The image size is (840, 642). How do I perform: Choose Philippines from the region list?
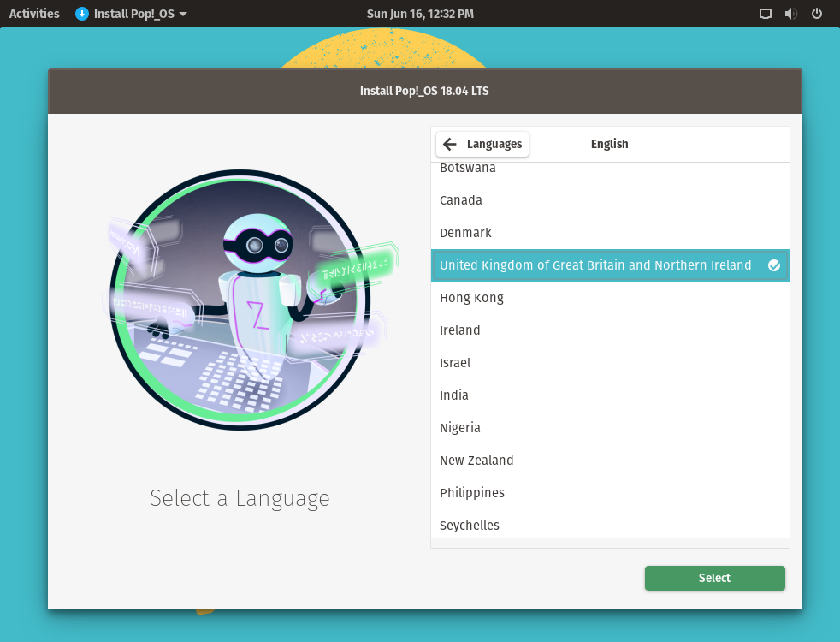click(610, 492)
